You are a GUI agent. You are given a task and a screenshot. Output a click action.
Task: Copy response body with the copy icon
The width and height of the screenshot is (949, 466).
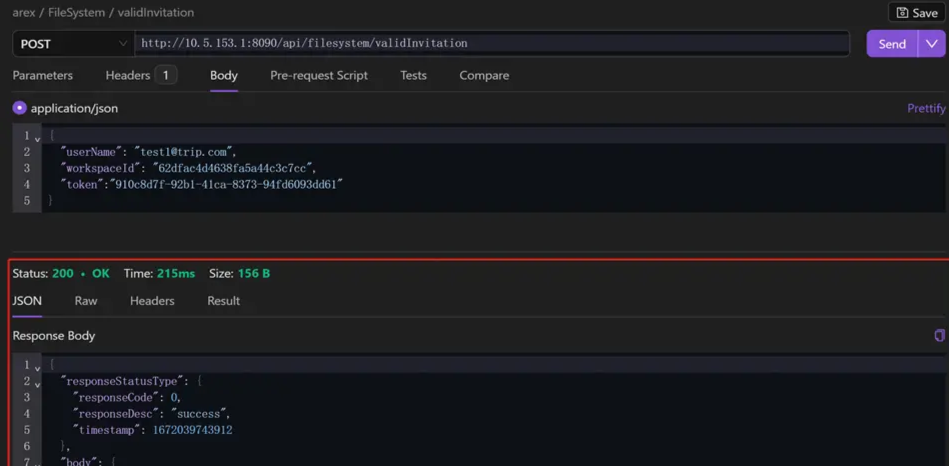[939, 336]
